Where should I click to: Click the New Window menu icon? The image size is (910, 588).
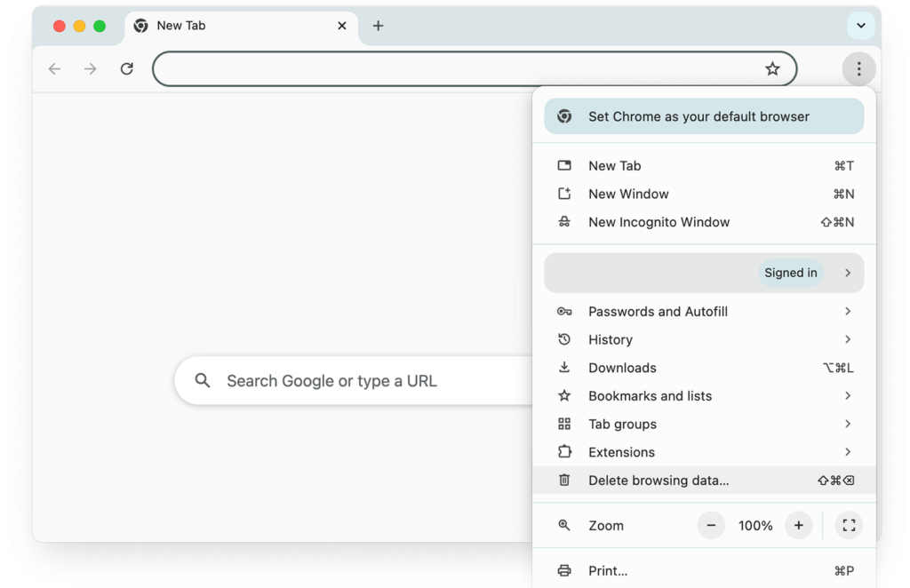564,194
